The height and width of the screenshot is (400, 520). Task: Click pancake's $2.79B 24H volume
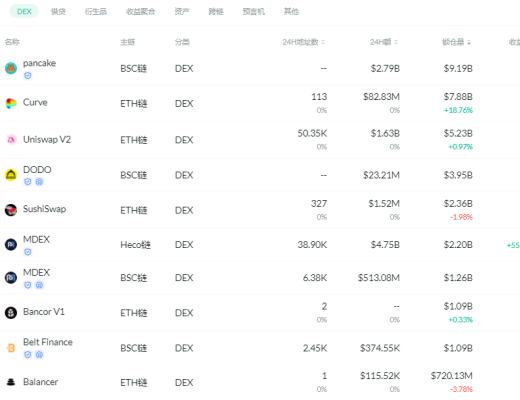[385, 69]
